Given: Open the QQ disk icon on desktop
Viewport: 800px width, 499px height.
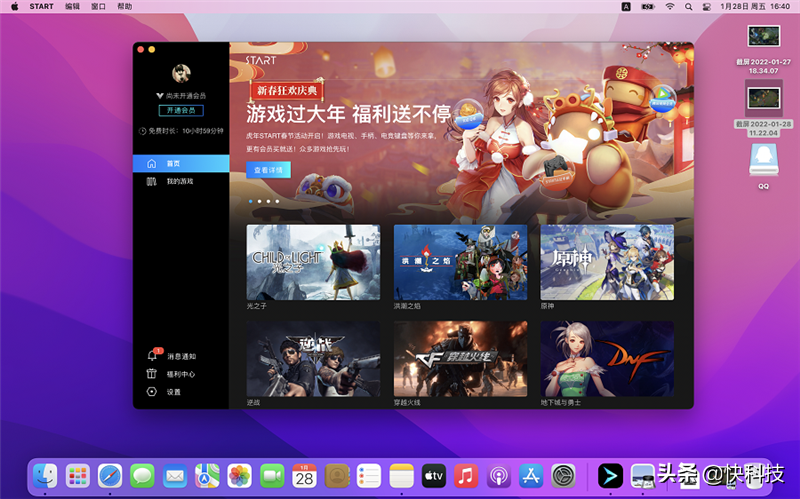Looking at the screenshot, I should click(x=763, y=162).
